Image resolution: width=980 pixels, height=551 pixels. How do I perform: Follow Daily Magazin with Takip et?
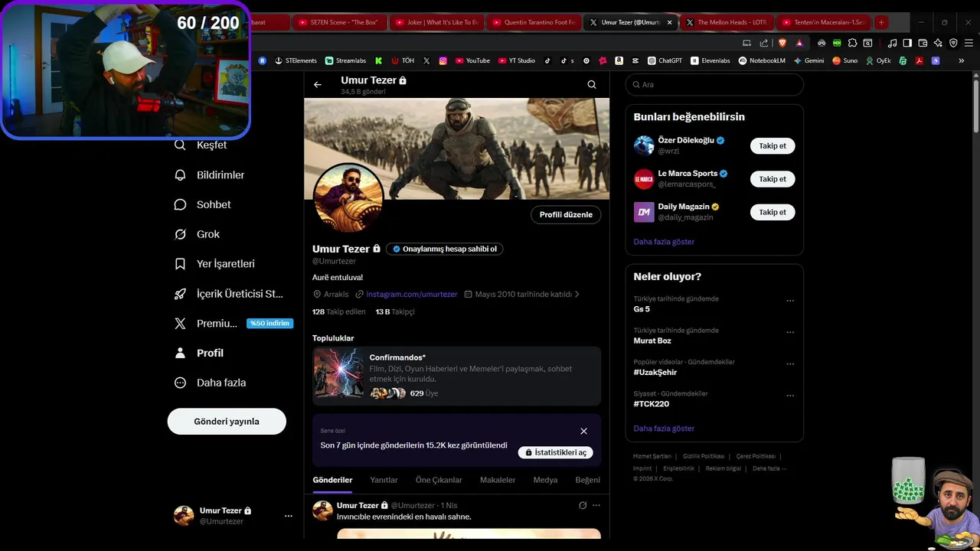click(x=773, y=212)
